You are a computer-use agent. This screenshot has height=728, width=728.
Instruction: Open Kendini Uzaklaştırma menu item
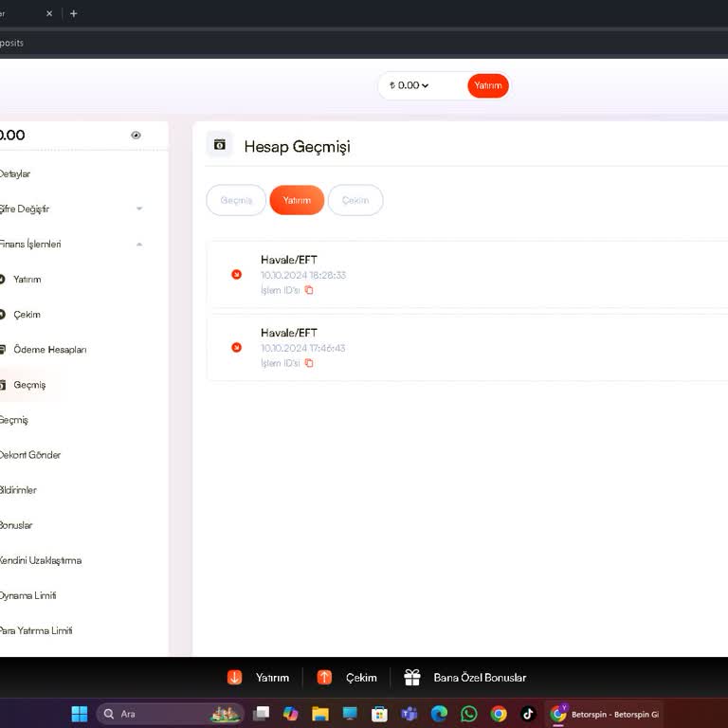coord(41,560)
